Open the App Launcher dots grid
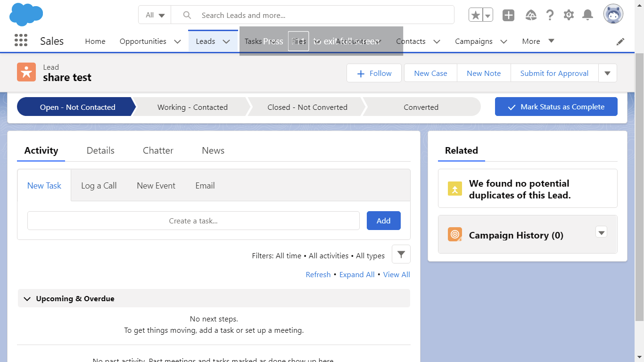Image resolution: width=644 pixels, height=362 pixels. [21, 41]
